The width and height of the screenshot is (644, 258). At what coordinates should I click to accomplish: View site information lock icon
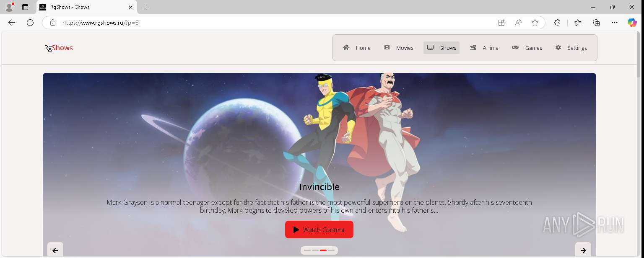pyautogui.click(x=53, y=23)
